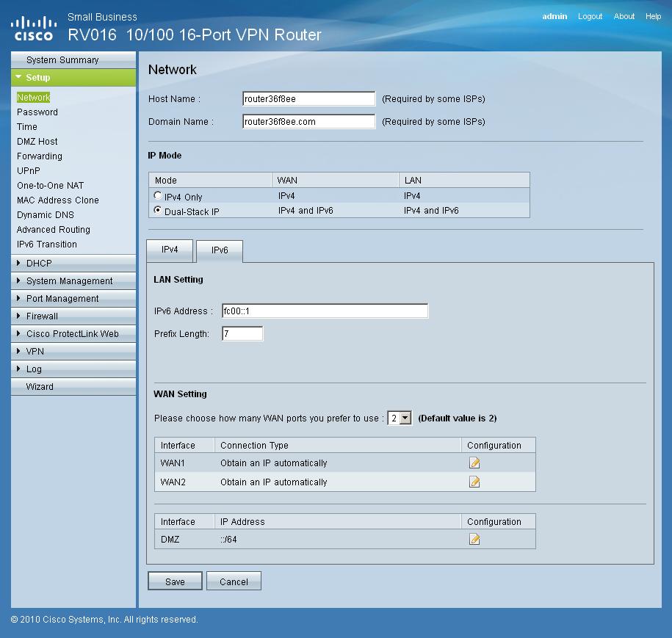Expand Port Management section
672x638 pixels.
click(x=73, y=298)
